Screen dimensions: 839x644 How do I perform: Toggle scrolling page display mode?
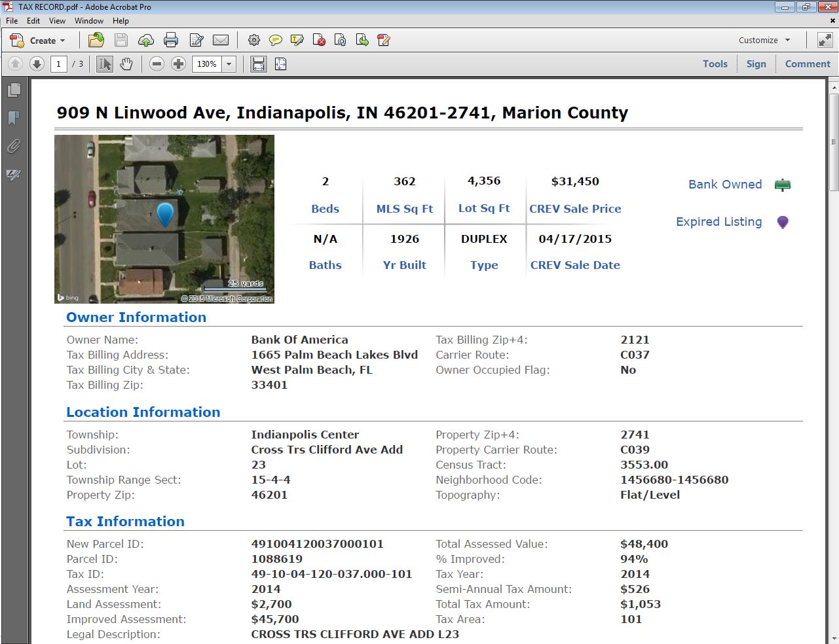tap(259, 64)
